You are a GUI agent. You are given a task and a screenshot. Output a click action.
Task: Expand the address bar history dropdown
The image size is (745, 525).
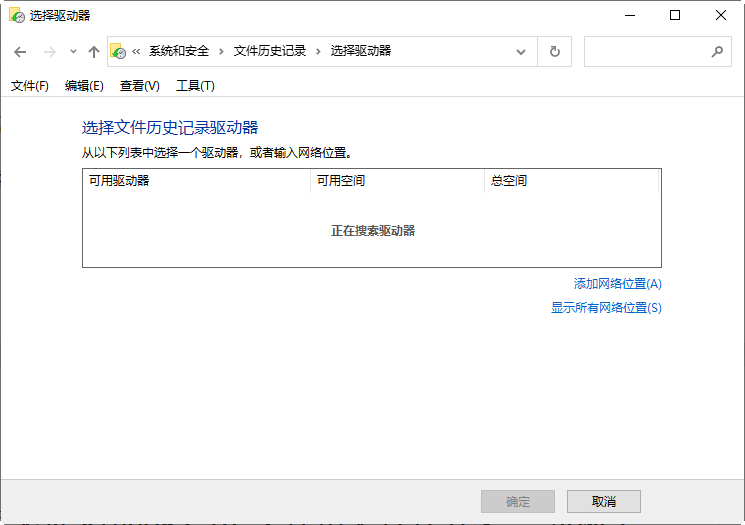(521, 52)
